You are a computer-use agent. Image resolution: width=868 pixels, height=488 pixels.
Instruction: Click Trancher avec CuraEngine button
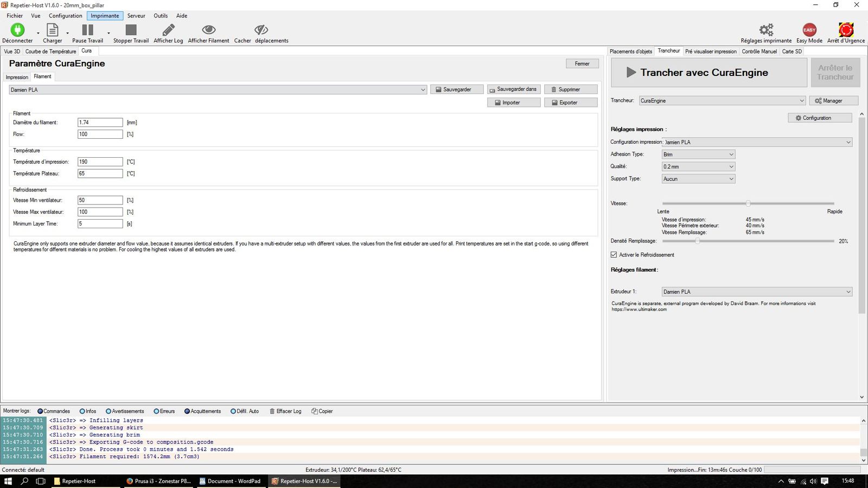point(709,73)
